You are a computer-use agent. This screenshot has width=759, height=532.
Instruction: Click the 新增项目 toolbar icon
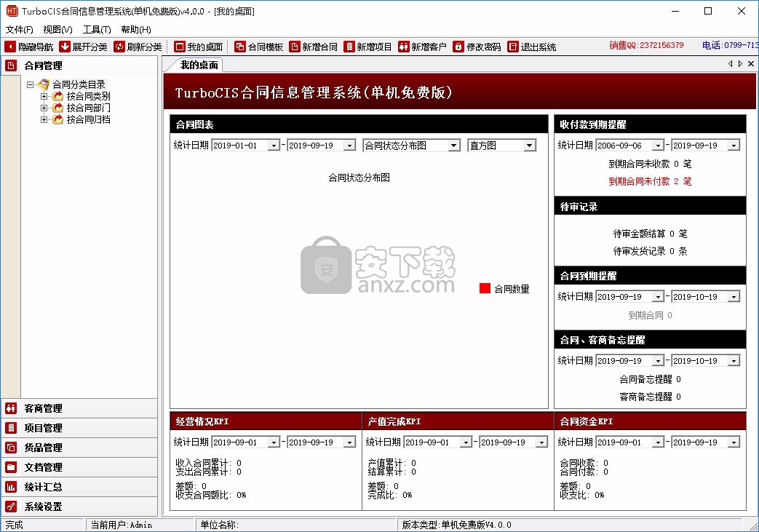(349, 47)
